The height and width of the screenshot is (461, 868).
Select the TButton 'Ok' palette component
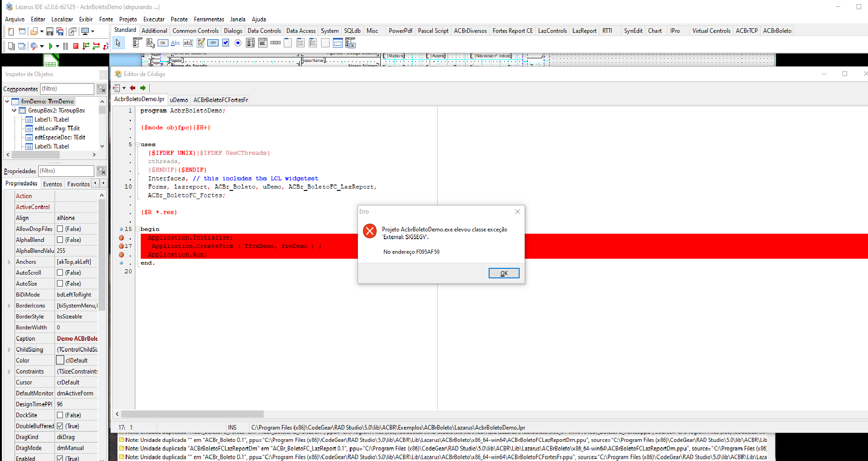coord(163,43)
